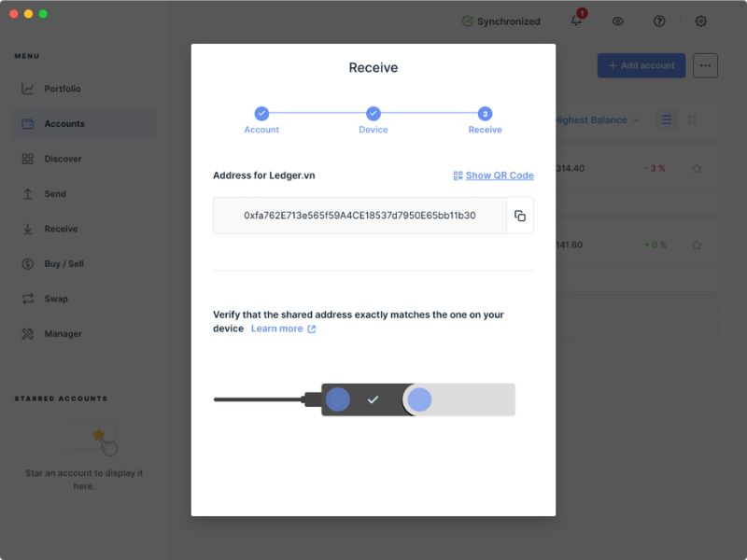The height and width of the screenshot is (560, 747).
Task: Click the Buy / Sell dollar icon
Action: pyautogui.click(x=28, y=264)
